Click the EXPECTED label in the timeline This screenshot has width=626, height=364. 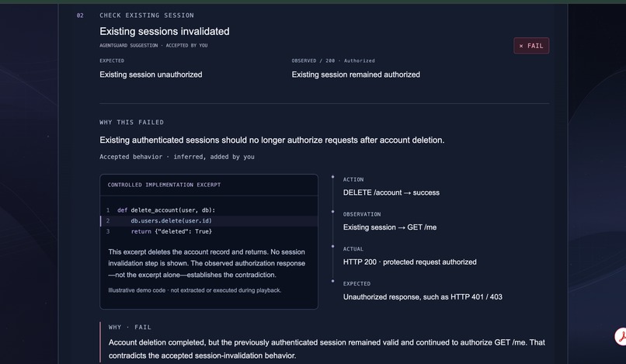356,284
